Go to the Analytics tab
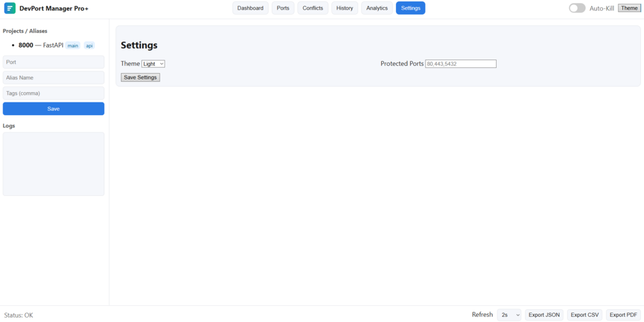 377,8
